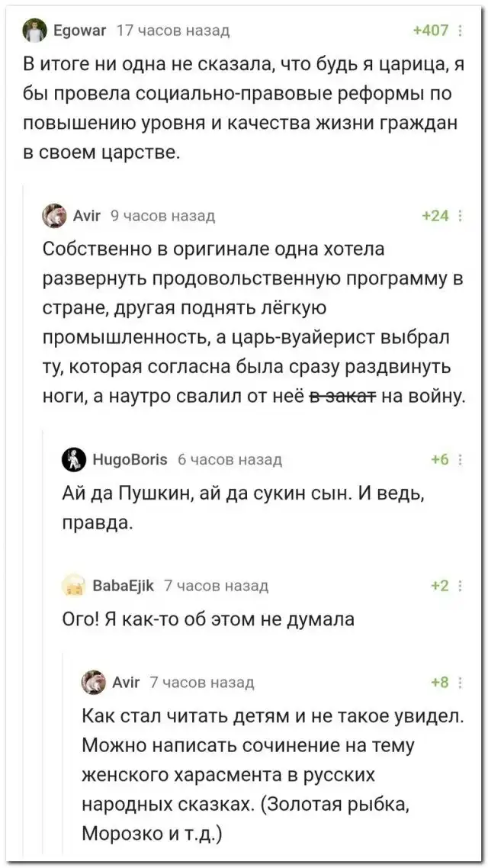The image size is (488, 868).
Task: Click BabaEjik's profile avatar
Action: pos(73,585)
